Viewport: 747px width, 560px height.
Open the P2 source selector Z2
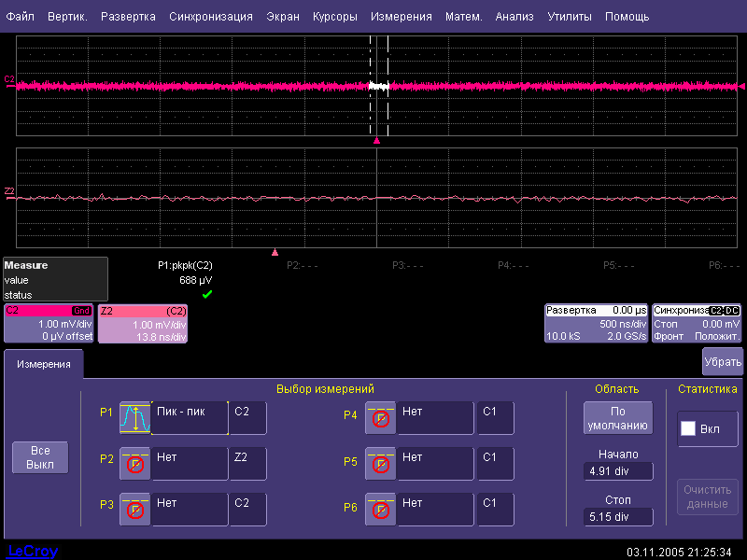tap(247, 463)
